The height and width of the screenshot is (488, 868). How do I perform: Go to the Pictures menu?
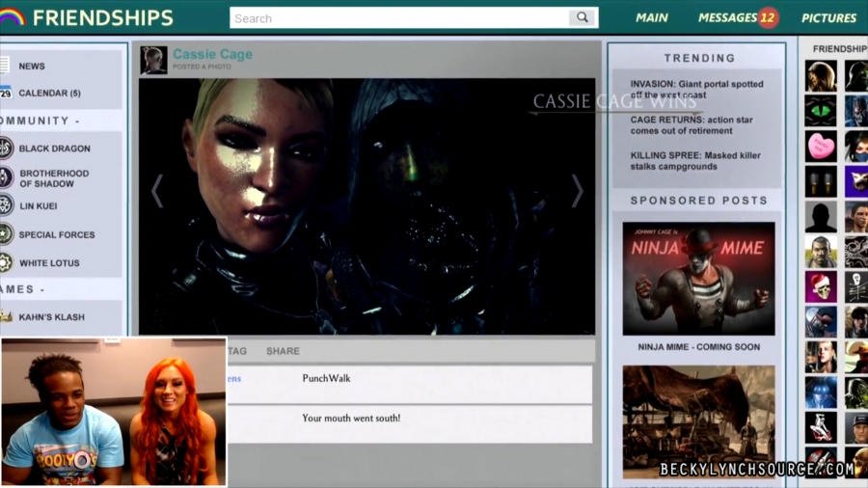tap(828, 17)
